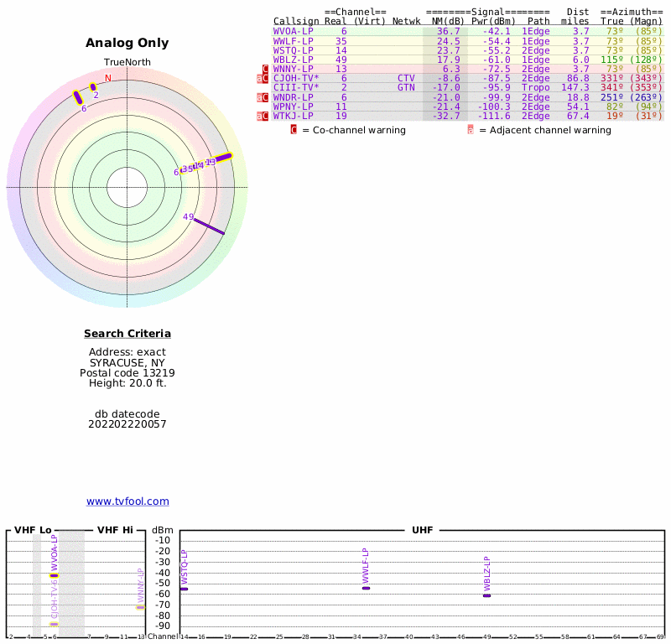Click the co-channel warning icon beside WNNY-LP

(266, 69)
